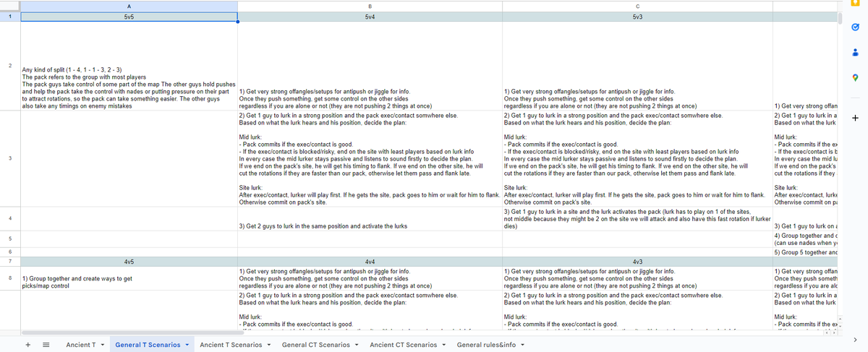Click the hide side panel arrow
This screenshot has width=868, height=352.
(x=855, y=339)
